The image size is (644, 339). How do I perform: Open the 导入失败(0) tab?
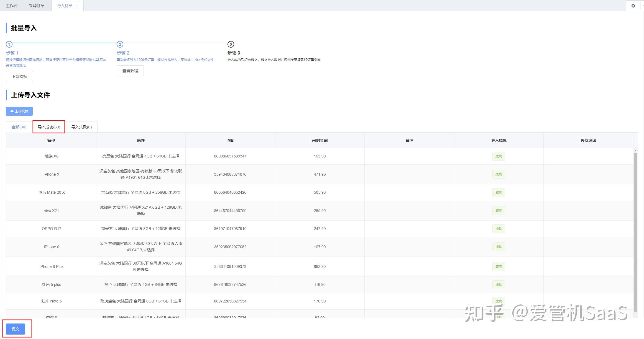(x=81, y=127)
